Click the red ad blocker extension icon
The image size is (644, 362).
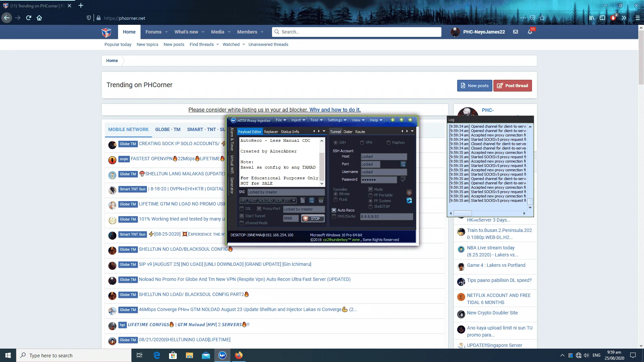click(x=613, y=18)
